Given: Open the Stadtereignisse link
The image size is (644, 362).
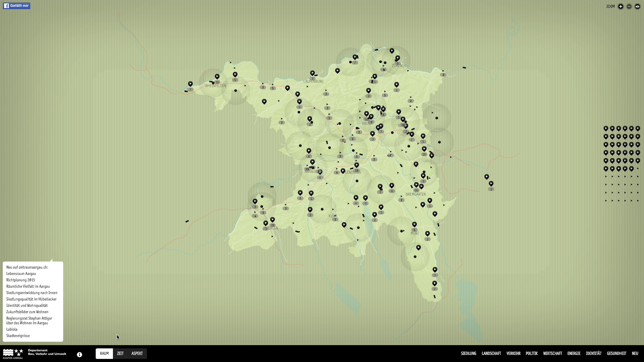Looking at the screenshot, I should tap(18, 336).
